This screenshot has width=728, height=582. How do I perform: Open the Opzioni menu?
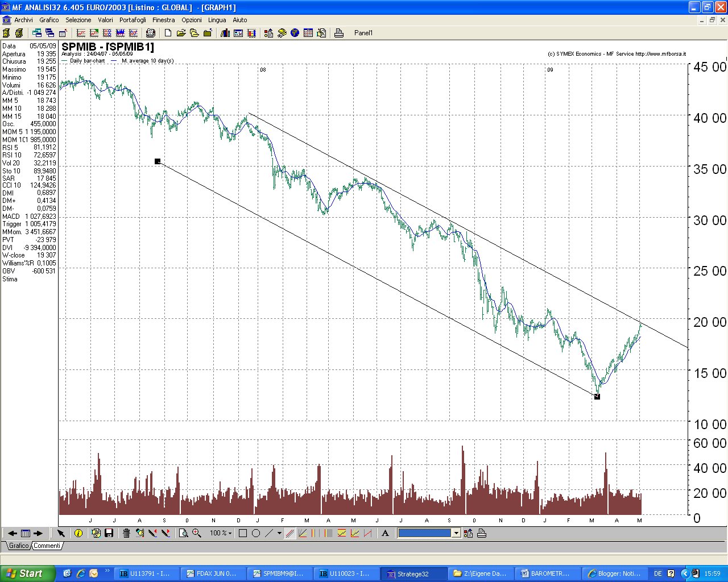pyautogui.click(x=192, y=20)
